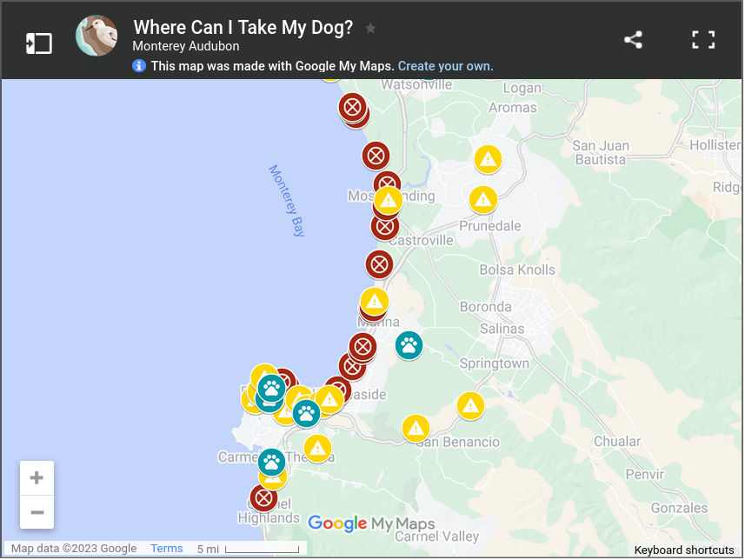Select the no-dogs marker at Carmel Highlands
This screenshot has height=560, width=745.
pyautogui.click(x=263, y=498)
